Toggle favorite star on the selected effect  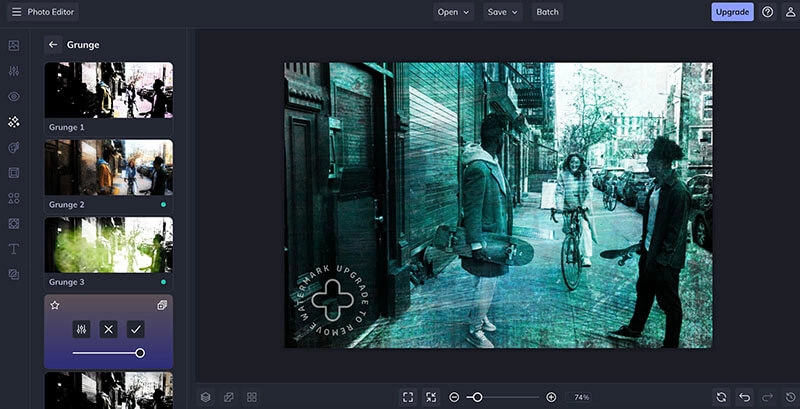(55, 305)
